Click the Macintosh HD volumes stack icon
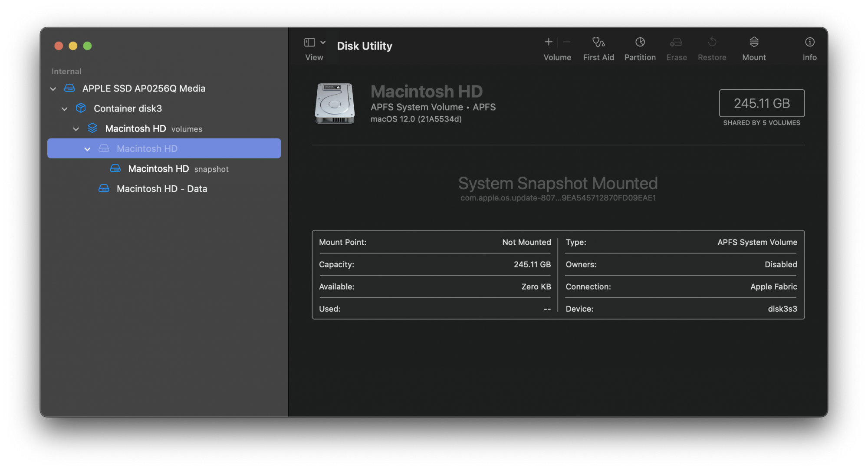The image size is (868, 470). [x=92, y=128]
